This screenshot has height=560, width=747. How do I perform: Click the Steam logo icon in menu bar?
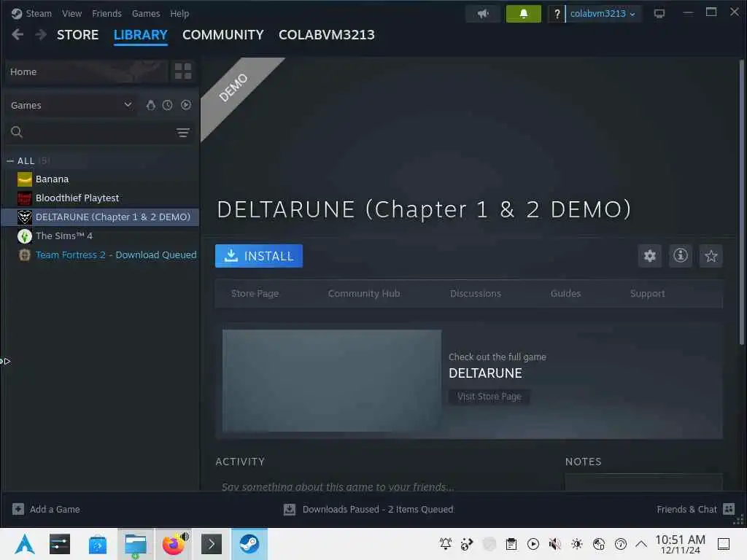[x=17, y=13]
